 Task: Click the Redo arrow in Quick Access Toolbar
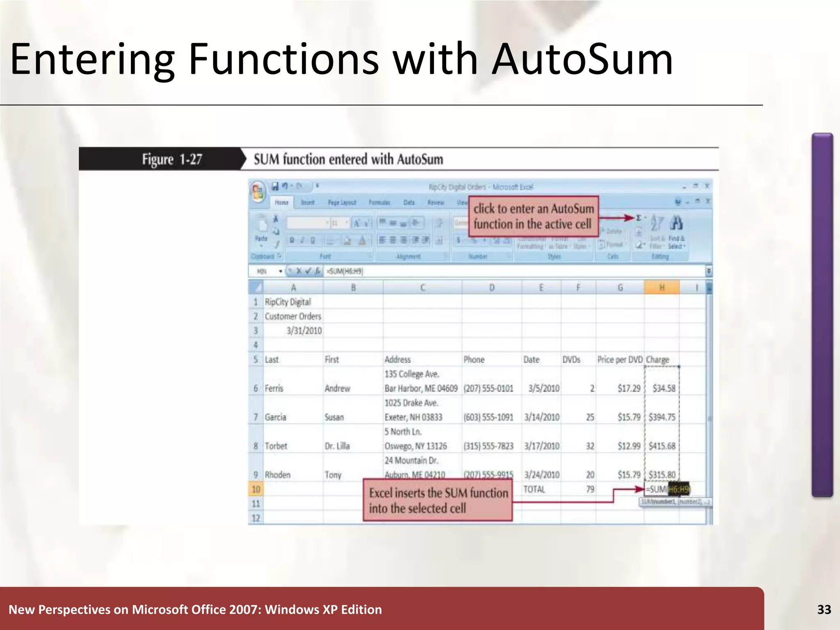[299, 186]
